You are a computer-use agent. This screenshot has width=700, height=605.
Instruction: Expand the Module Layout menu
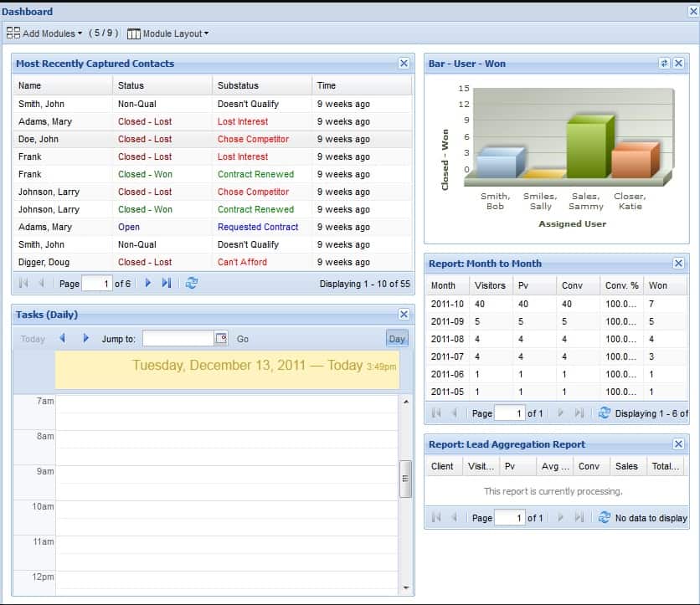[168, 33]
